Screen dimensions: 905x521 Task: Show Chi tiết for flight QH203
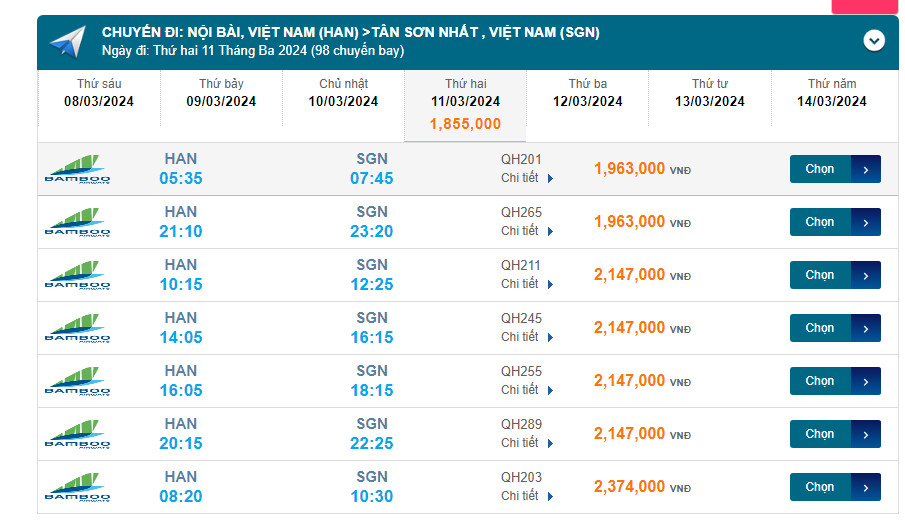(526, 496)
